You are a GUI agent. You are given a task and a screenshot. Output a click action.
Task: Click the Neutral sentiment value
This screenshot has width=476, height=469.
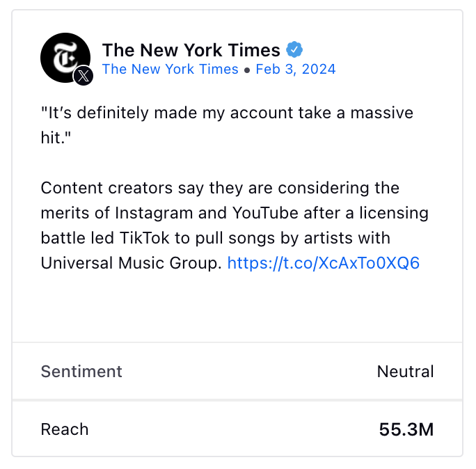coord(405,372)
